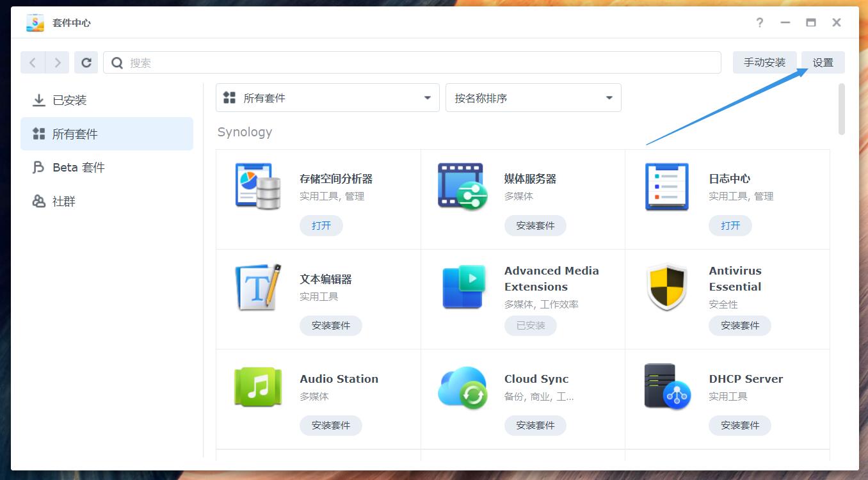Screen dimensions: 868x480
Task: Click the community icon beside 社群
Action: click(39, 201)
